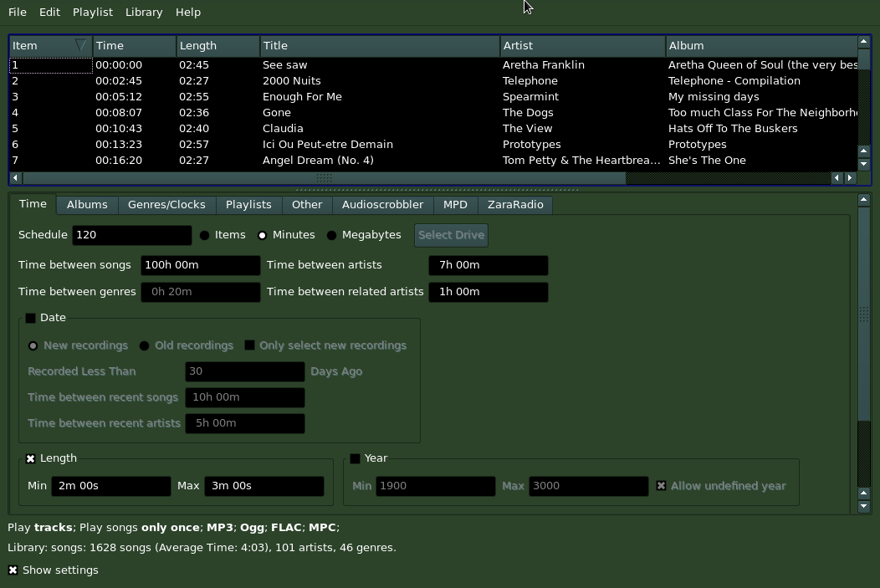The height and width of the screenshot is (588, 880).
Task: Click the Item column sort arrow
Action: pos(80,45)
